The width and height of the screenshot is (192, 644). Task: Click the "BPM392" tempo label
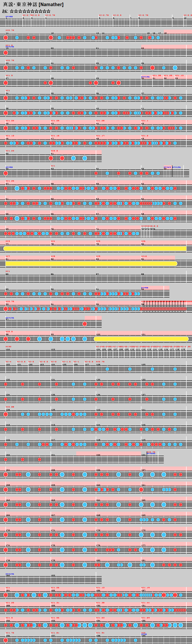[151, 454]
